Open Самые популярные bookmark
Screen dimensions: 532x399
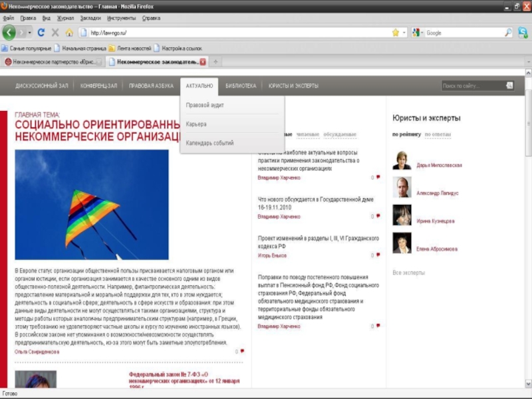(x=26, y=48)
